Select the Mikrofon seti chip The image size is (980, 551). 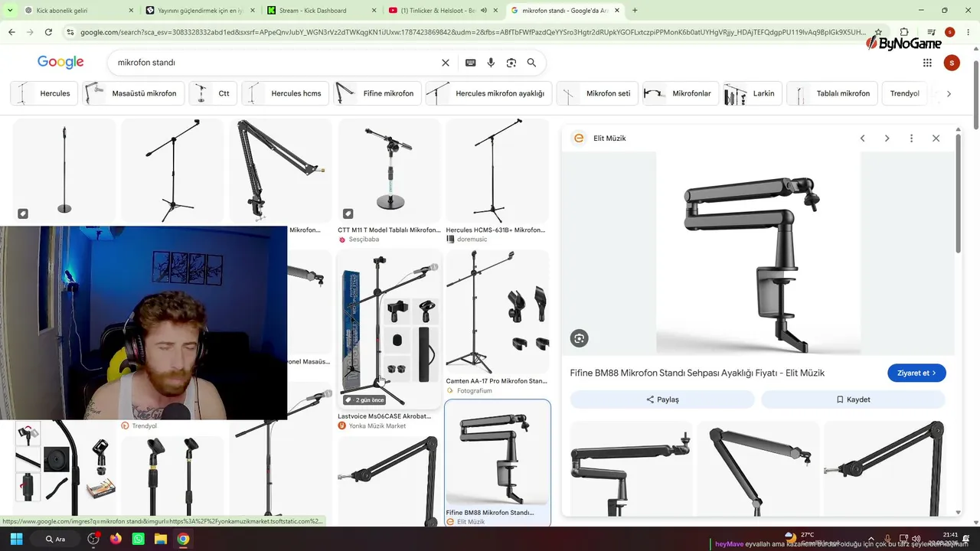[597, 93]
